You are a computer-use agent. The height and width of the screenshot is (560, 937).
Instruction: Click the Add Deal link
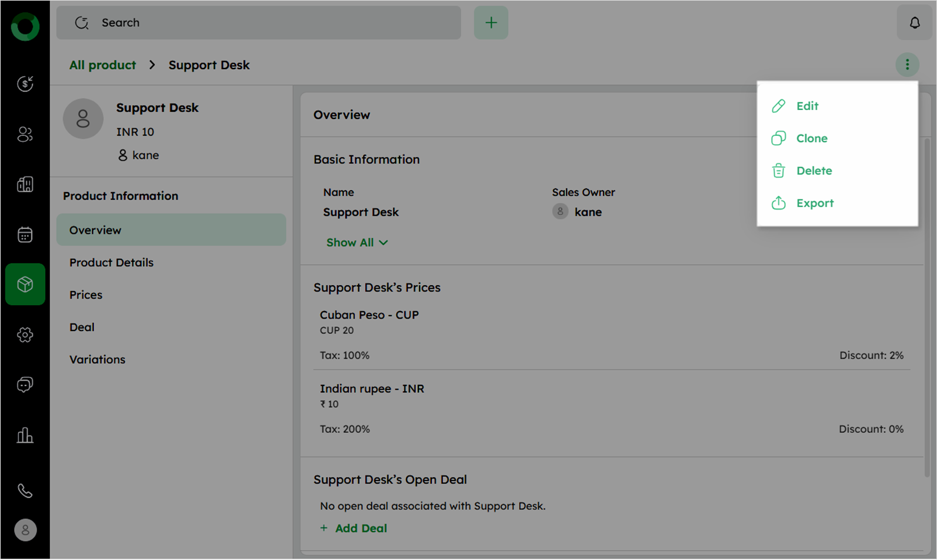(x=360, y=528)
